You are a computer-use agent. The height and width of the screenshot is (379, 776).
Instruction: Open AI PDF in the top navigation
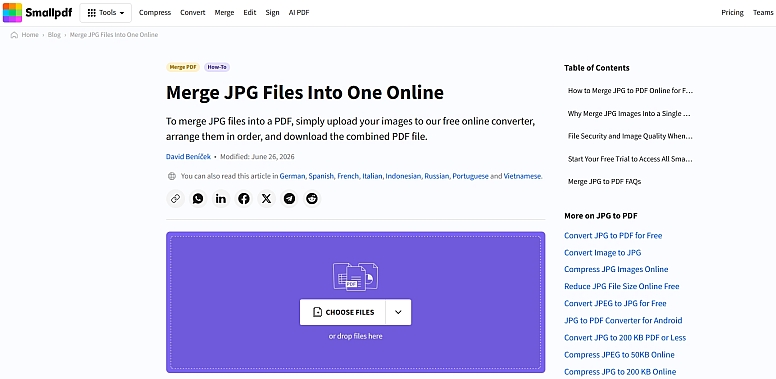tap(299, 13)
